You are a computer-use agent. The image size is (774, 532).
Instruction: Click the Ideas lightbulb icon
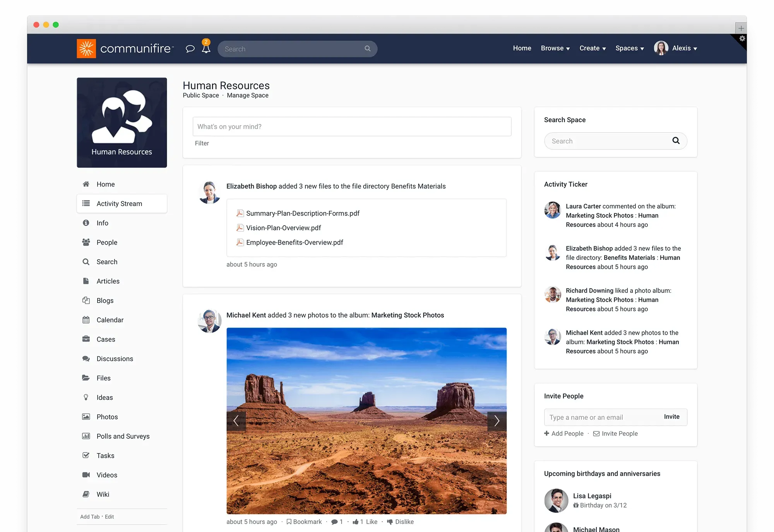[x=86, y=397]
